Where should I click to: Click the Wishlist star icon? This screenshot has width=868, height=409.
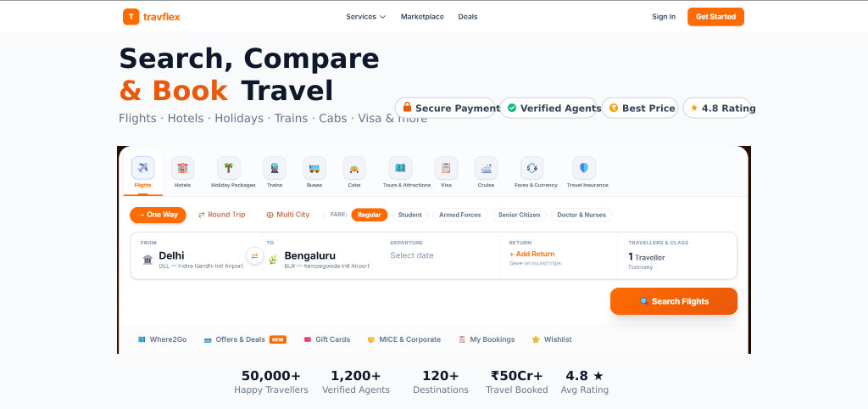click(x=536, y=339)
